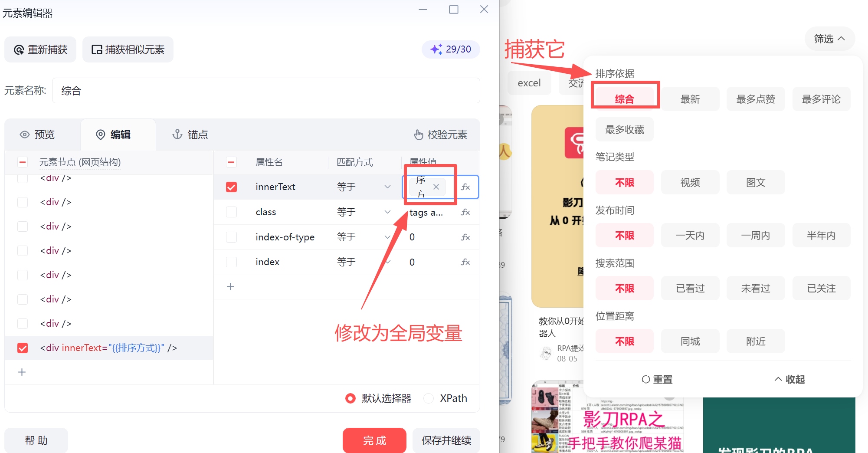Uncheck the innerText attribute checkbox
Viewport: 868px width, 453px height.
pos(232,187)
